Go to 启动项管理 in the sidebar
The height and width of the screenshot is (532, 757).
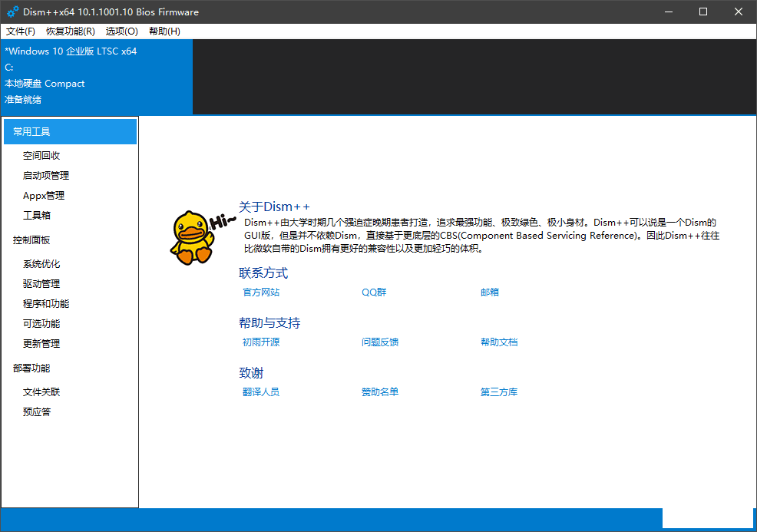click(46, 175)
